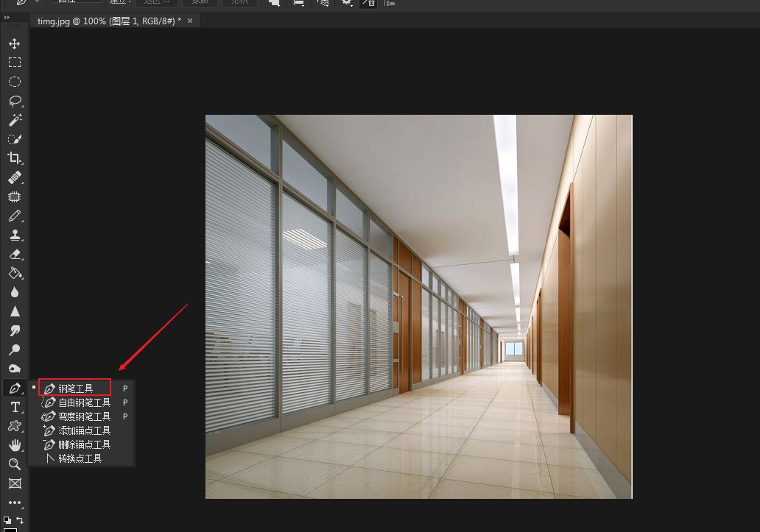This screenshot has width=760, height=532.
Task: Select the Clone Stamp tool
Action: pos(15,235)
